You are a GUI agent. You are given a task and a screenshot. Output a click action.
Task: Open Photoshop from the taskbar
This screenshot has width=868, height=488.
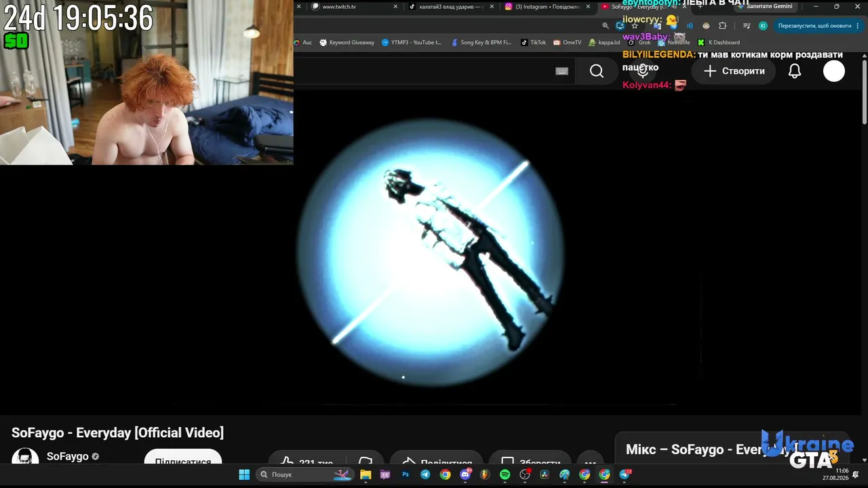pos(406,474)
